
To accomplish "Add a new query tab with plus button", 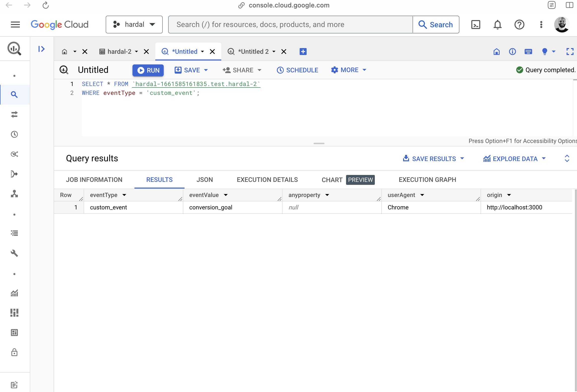I will pos(303,52).
